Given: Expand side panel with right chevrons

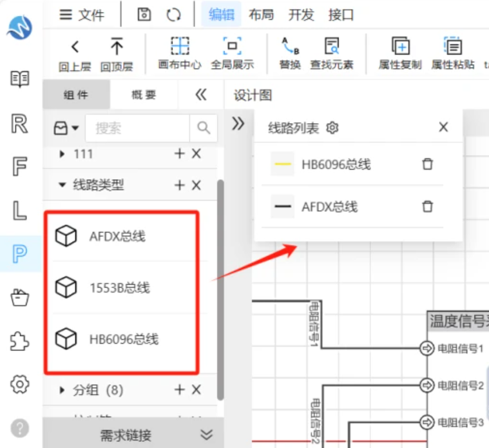Looking at the screenshot, I should tap(238, 124).
